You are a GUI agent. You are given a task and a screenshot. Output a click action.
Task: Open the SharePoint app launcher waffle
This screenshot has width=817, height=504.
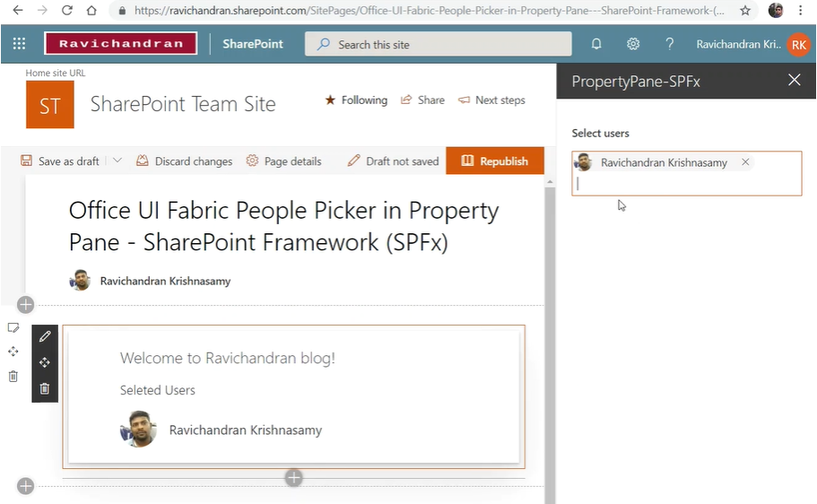[20, 44]
